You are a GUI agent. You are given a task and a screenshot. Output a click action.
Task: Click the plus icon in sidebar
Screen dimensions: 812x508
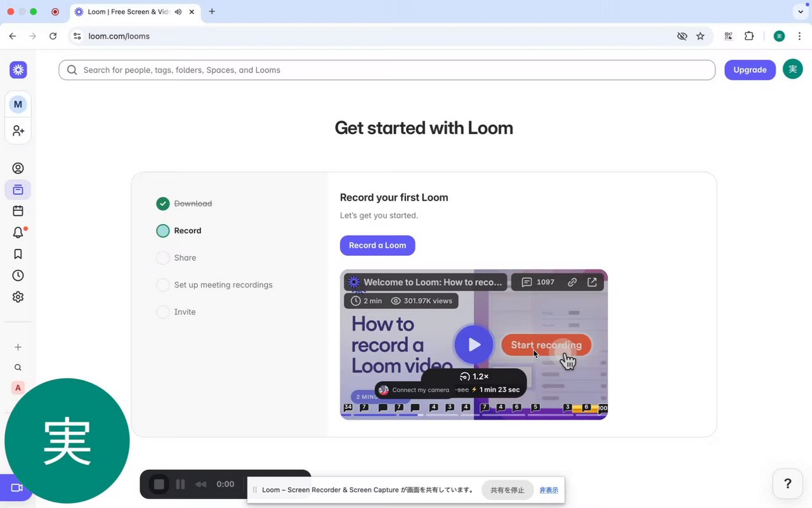coord(18,347)
